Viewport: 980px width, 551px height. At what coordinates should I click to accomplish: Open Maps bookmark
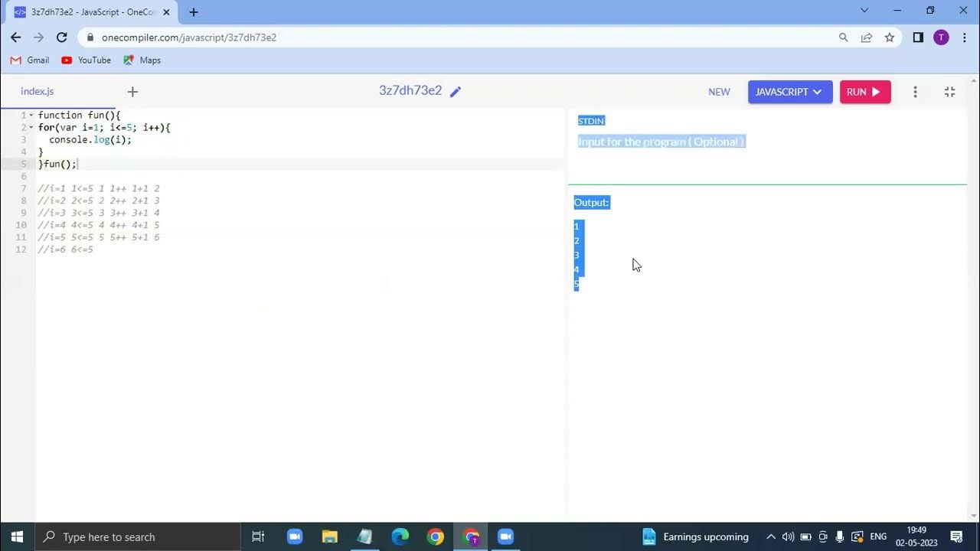pos(142,60)
